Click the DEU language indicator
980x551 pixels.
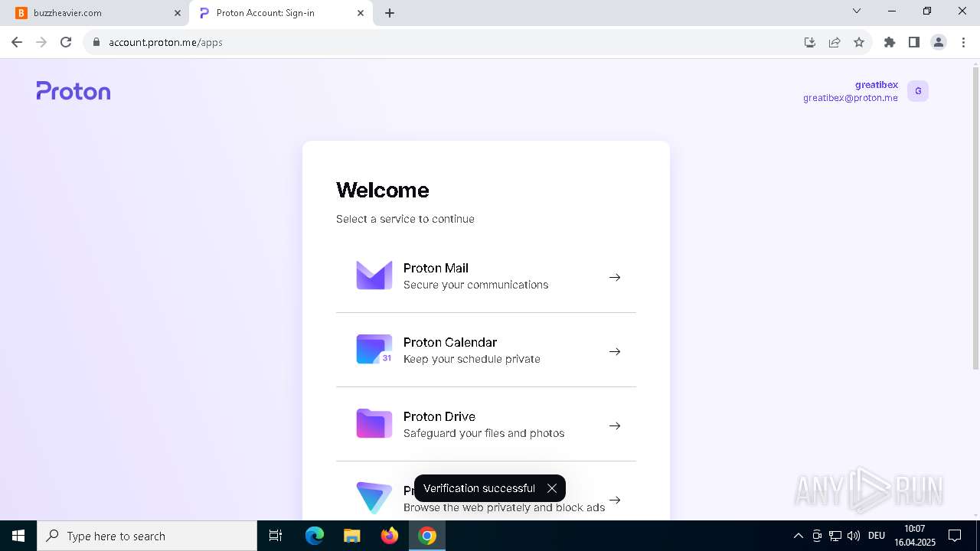877,536
